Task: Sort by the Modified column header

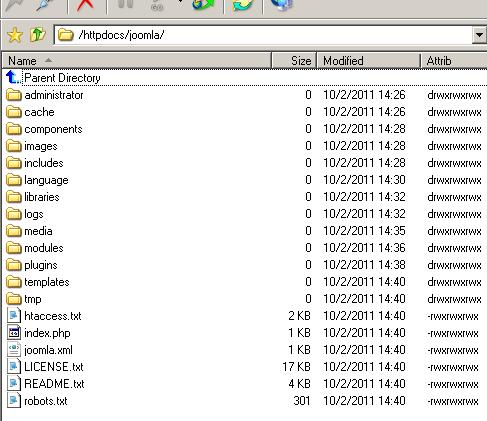Action: coord(368,61)
